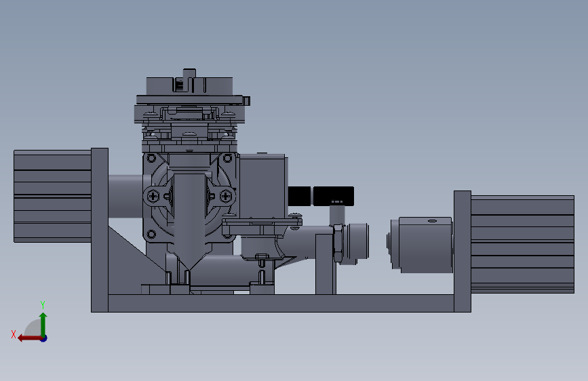Screen dimensions: 588x381
Task: Select the right vertical mounting plate
Action: [x=463, y=252]
